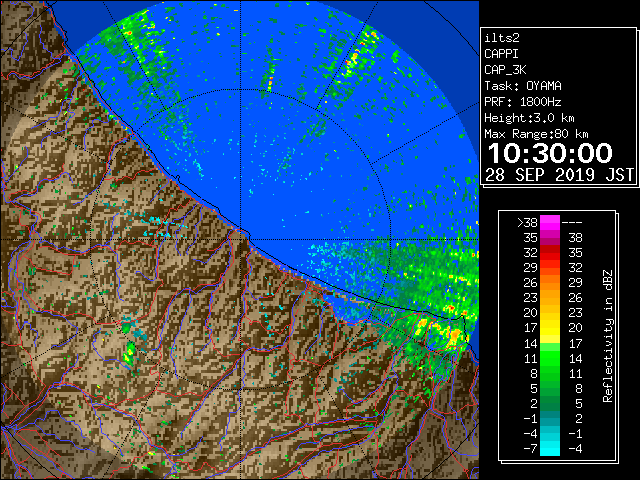This screenshot has height=480, width=640.
Task: Click the 'ilts2' label in the info box
Action: [x=502, y=38]
